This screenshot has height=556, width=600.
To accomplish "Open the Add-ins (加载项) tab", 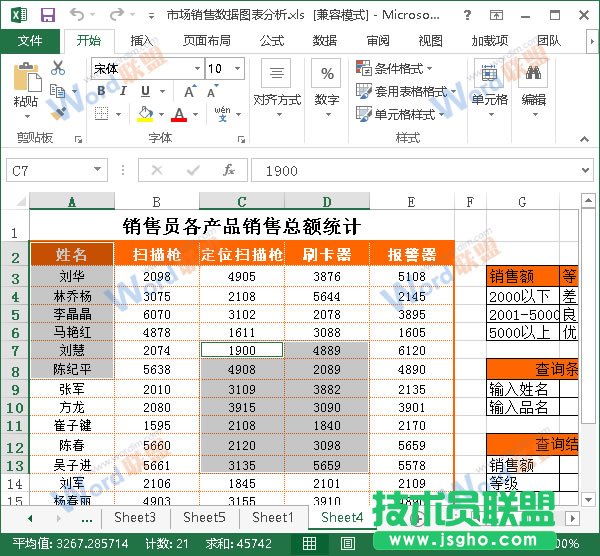I will coord(490,41).
